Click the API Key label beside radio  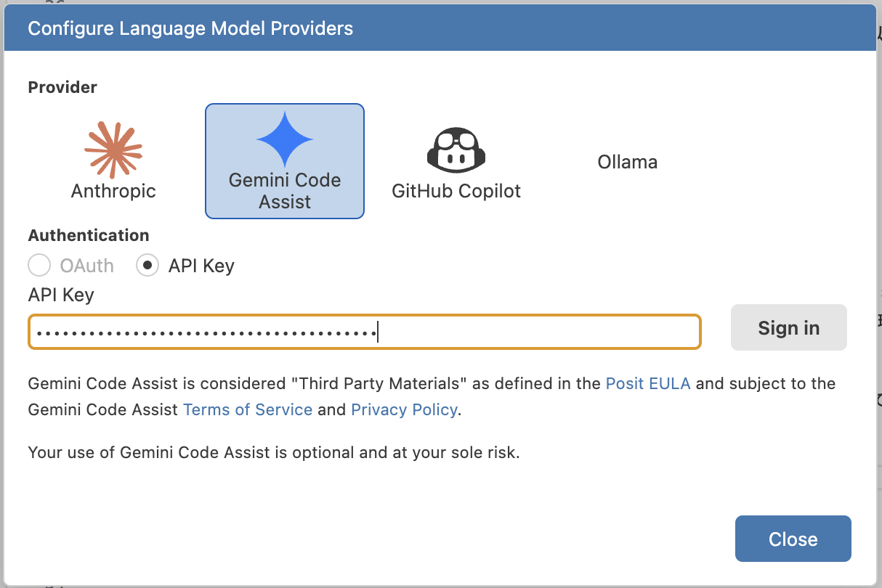pyautogui.click(x=201, y=266)
